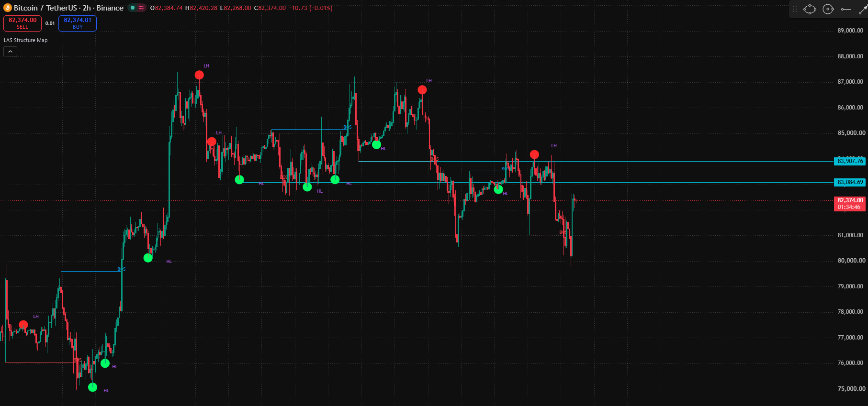Click the 87,000.00 price axis label
This screenshot has width=868, height=406.
click(850, 82)
